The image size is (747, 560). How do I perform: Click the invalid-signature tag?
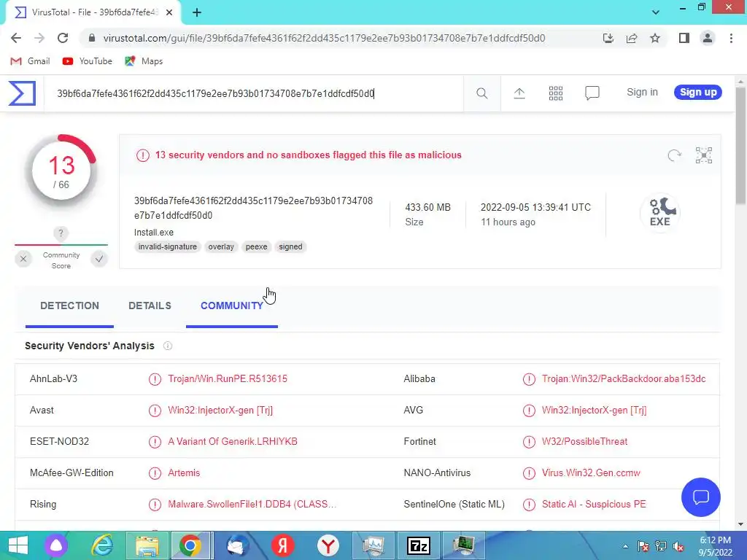pyautogui.click(x=168, y=246)
